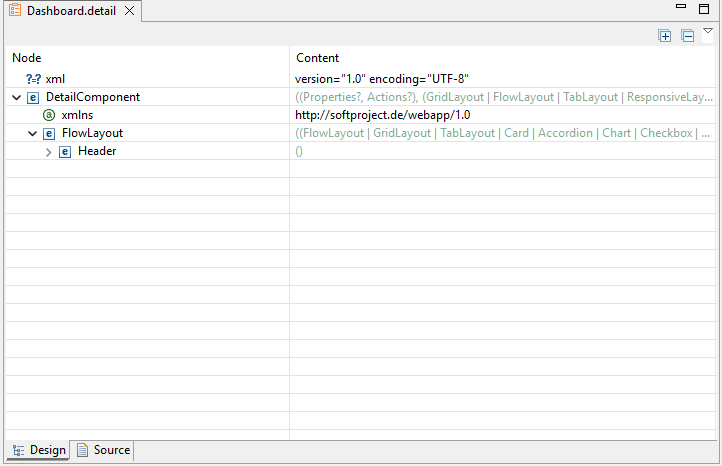Click the Expand All icon
Viewport: 722px width, 466px height.
click(x=665, y=36)
